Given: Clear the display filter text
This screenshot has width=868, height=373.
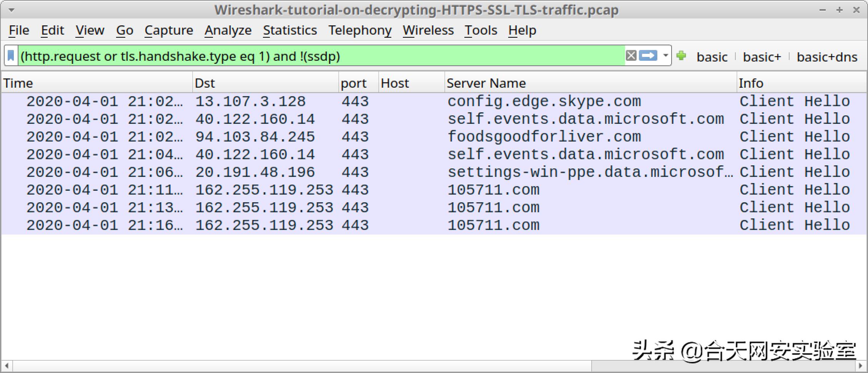Looking at the screenshot, I should (631, 56).
